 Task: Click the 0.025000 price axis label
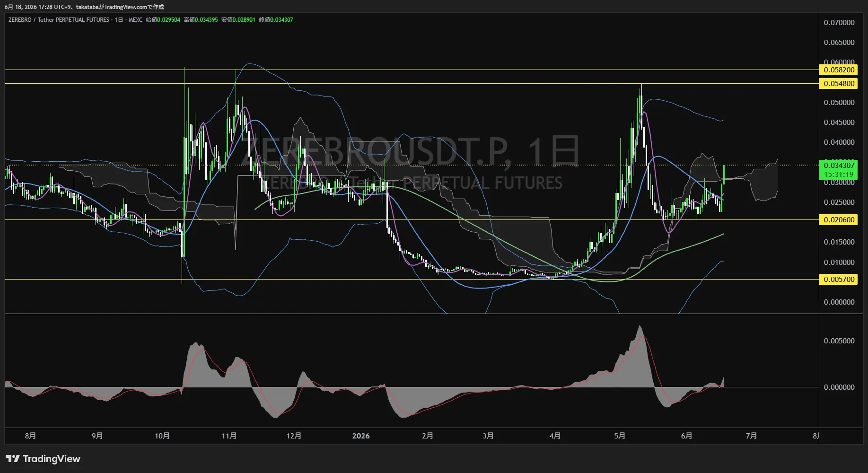pyautogui.click(x=839, y=202)
